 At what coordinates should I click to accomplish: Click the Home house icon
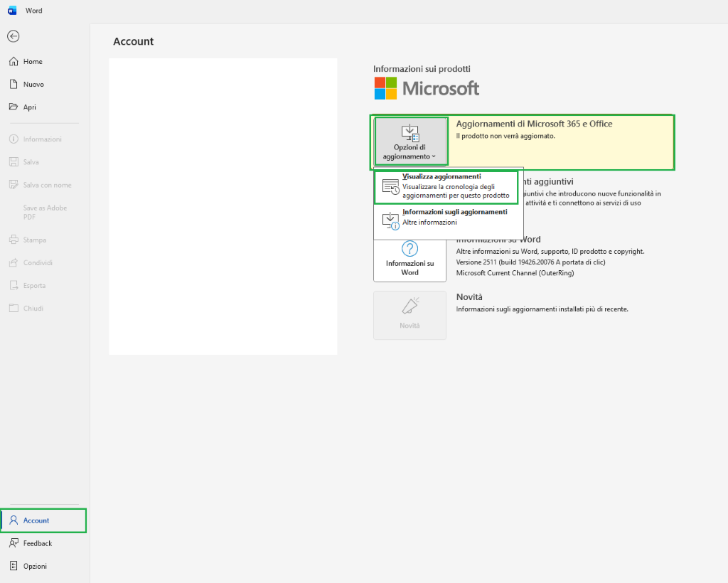coord(14,61)
